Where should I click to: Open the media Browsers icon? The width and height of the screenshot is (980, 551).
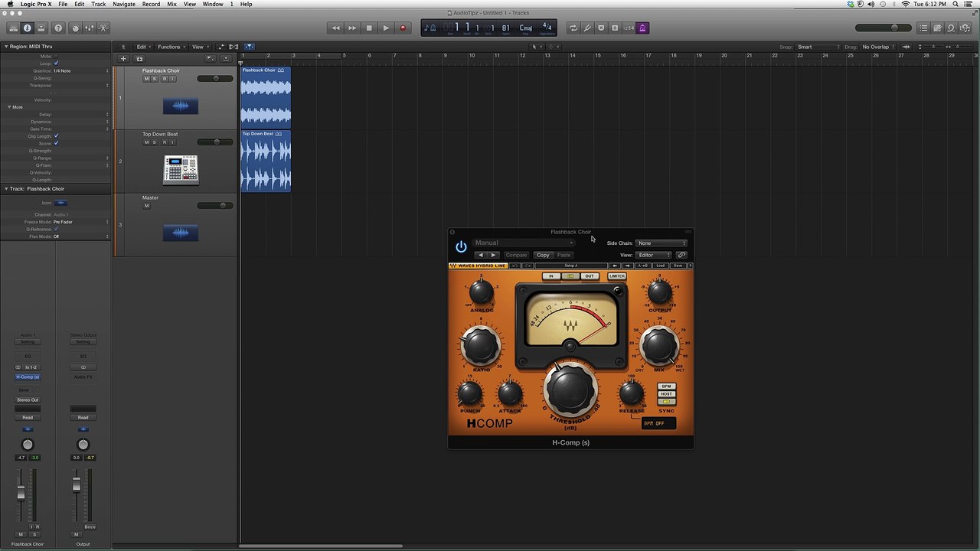[x=965, y=28]
